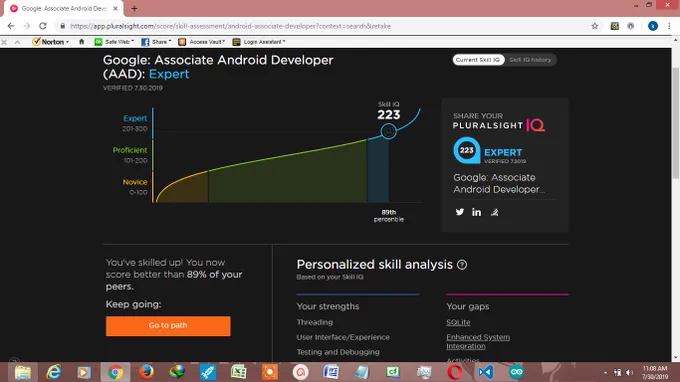680x382 pixels.
Task: Open Firefox from the taskbar
Action: [x=146, y=372]
